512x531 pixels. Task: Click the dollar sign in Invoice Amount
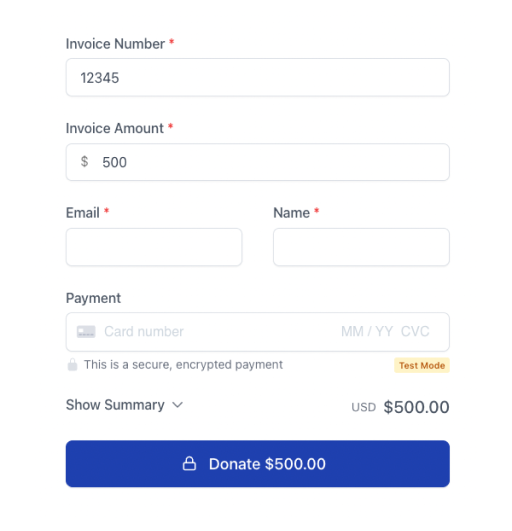(84, 162)
